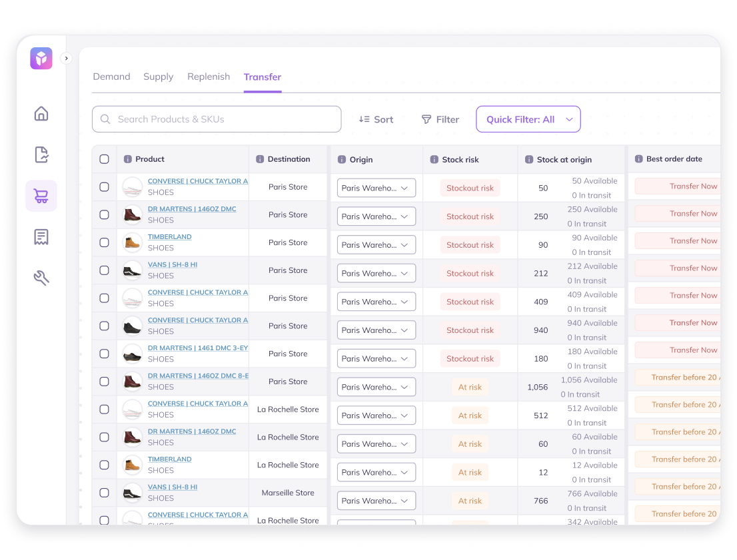Viewport: 737px width, 560px height.
Task: Click the Product column header
Action: tap(183, 159)
